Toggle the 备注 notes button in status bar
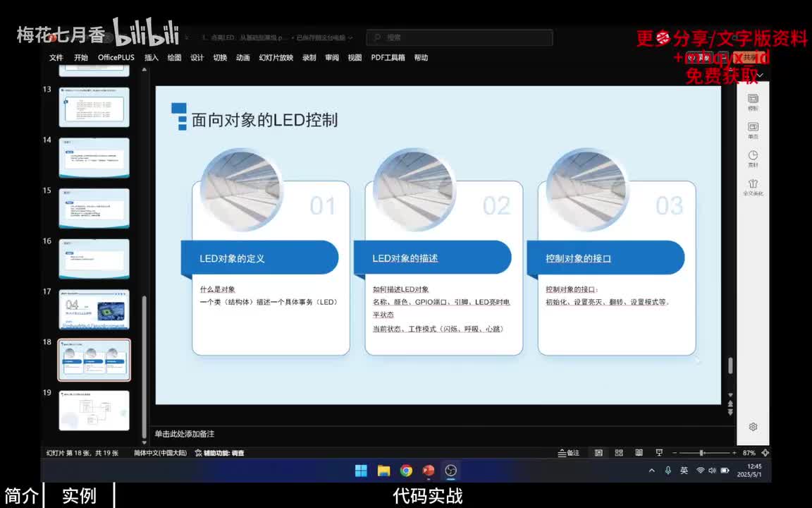The image size is (812, 508). (x=569, y=452)
